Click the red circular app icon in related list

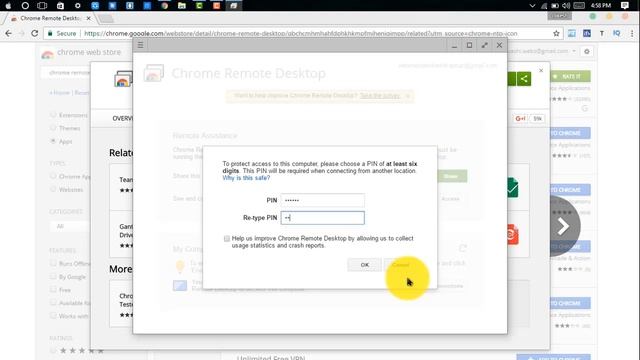tap(512, 234)
